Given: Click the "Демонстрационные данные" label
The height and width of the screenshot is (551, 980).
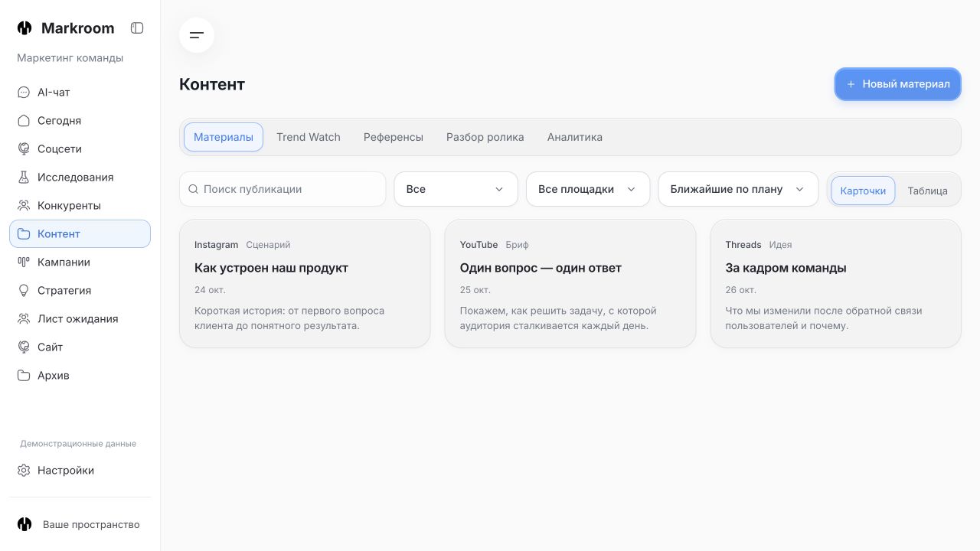Looking at the screenshot, I should tap(78, 444).
